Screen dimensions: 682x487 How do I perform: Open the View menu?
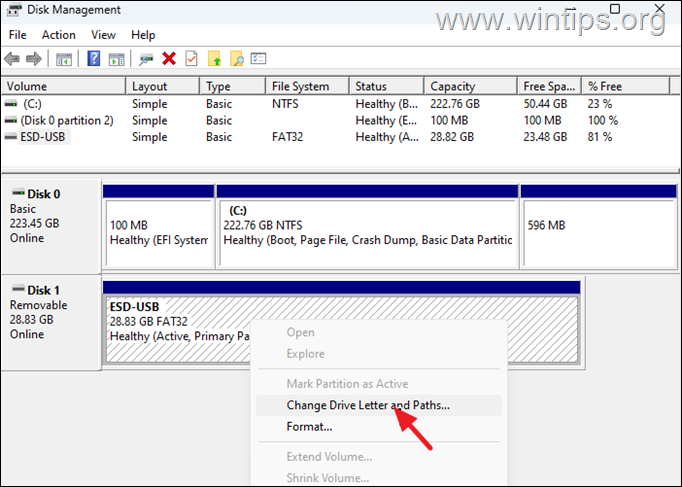point(105,34)
